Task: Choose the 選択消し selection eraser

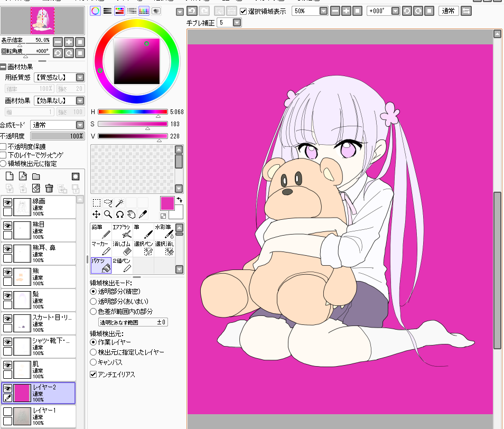Action: click(x=164, y=248)
